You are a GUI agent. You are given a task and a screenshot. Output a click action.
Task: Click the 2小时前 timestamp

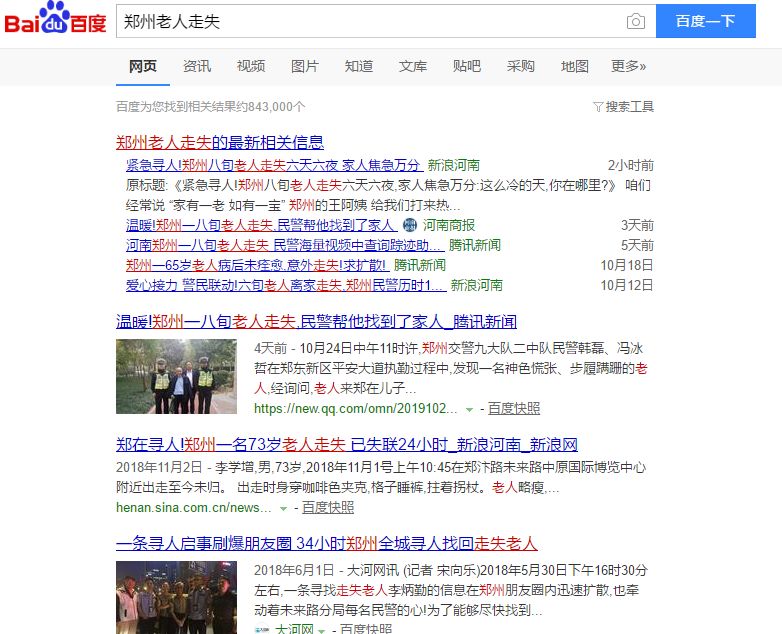(630, 165)
